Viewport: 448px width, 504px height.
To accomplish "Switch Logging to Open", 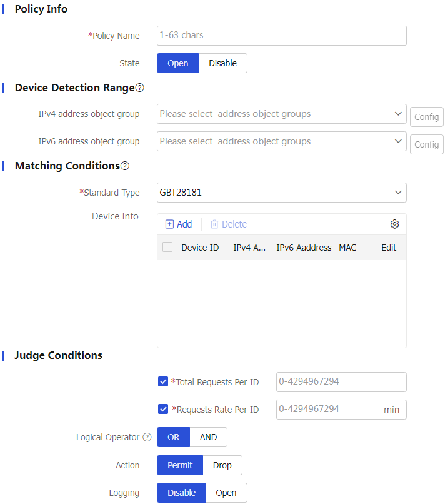I will click(x=226, y=493).
